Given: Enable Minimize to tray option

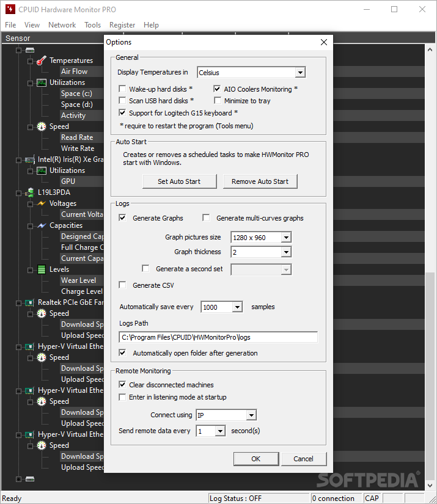Looking at the screenshot, I should point(218,100).
